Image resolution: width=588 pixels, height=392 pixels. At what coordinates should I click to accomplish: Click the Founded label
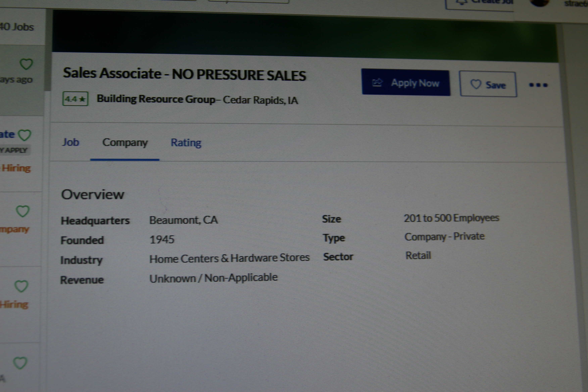[82, 240]
